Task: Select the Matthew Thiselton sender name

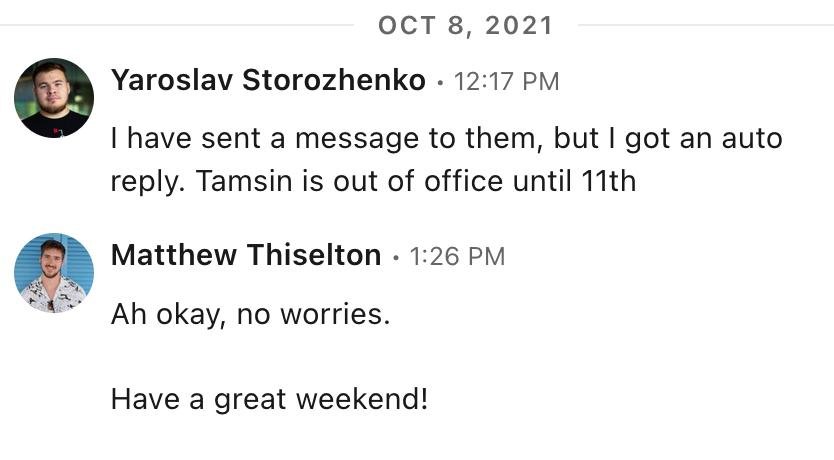Action: click(x=246, y=256)
